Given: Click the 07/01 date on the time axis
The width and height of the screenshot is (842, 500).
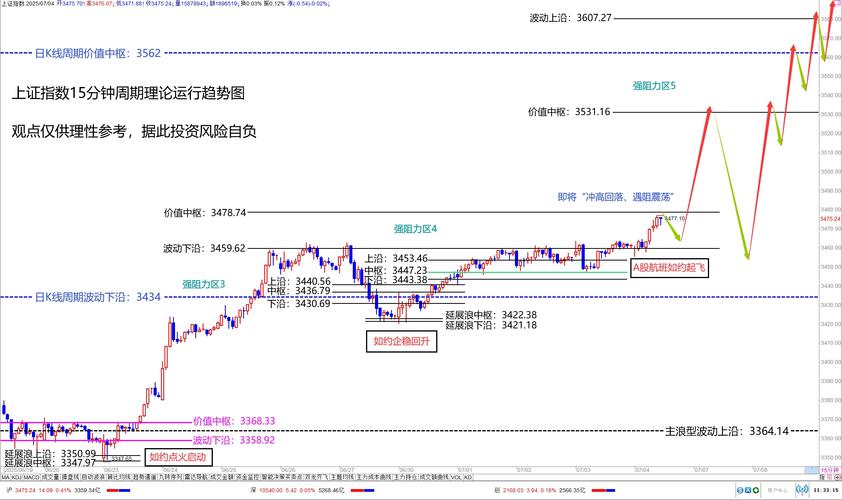Looking at the screenshot, I should pyautogui.click(x=465, y=469).
